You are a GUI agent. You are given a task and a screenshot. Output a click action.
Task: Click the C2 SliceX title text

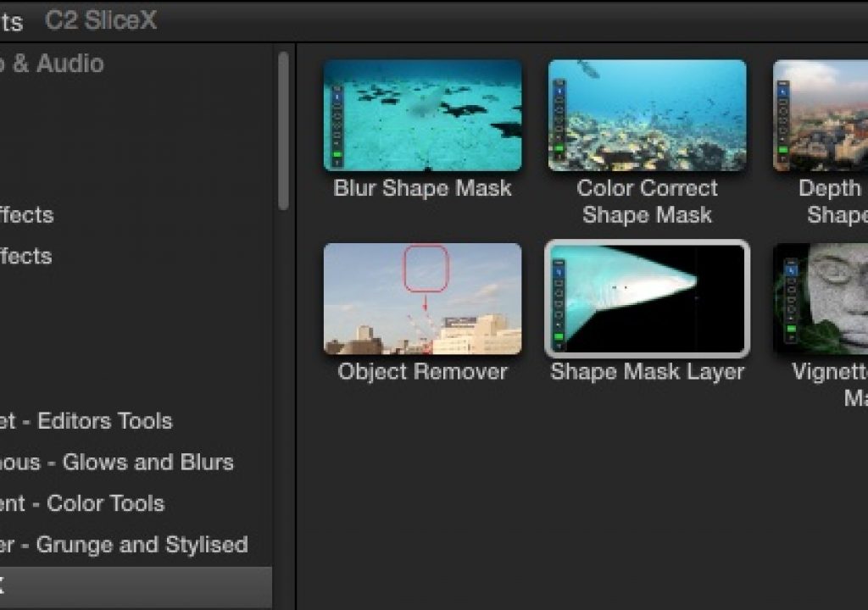(101, 20)
